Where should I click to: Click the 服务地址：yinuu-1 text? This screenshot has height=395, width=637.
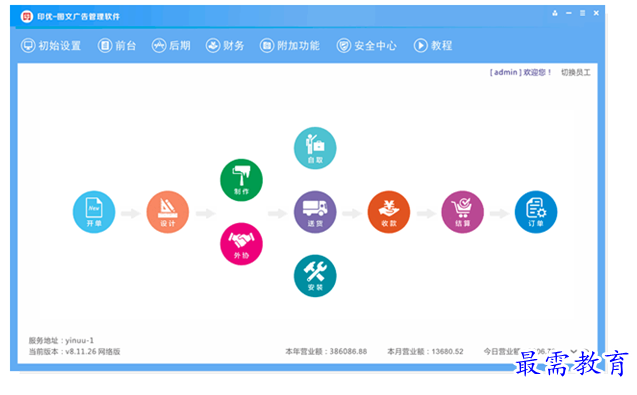(x=61, y=340)
